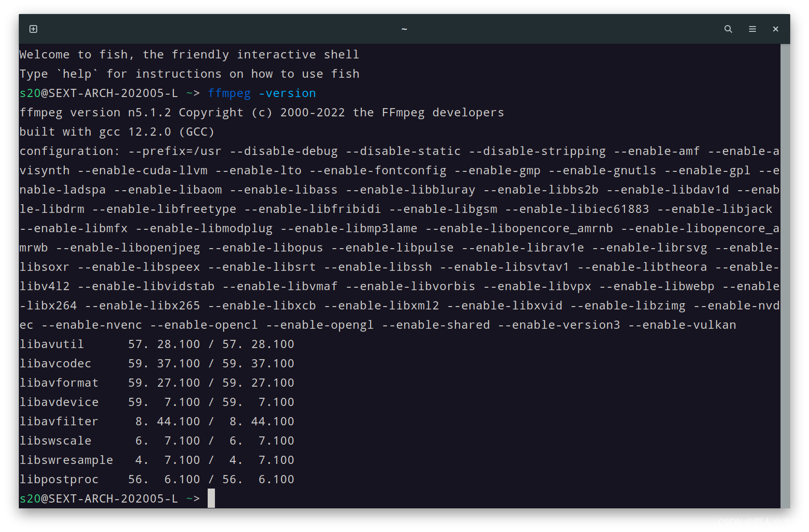Viewport: 809px width, 532px height.
Task: Click the '--enable-libwebp' option text
Action: [657, 286]
